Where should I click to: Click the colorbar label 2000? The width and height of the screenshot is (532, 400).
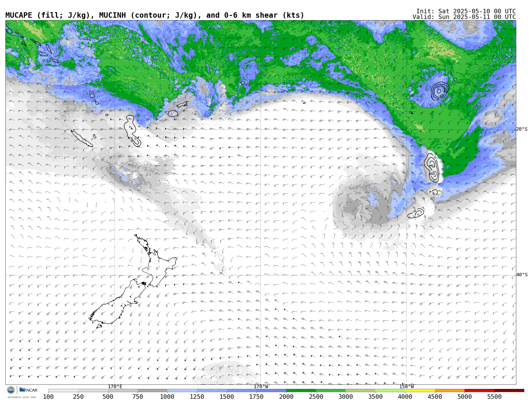[x=286, y=397]
